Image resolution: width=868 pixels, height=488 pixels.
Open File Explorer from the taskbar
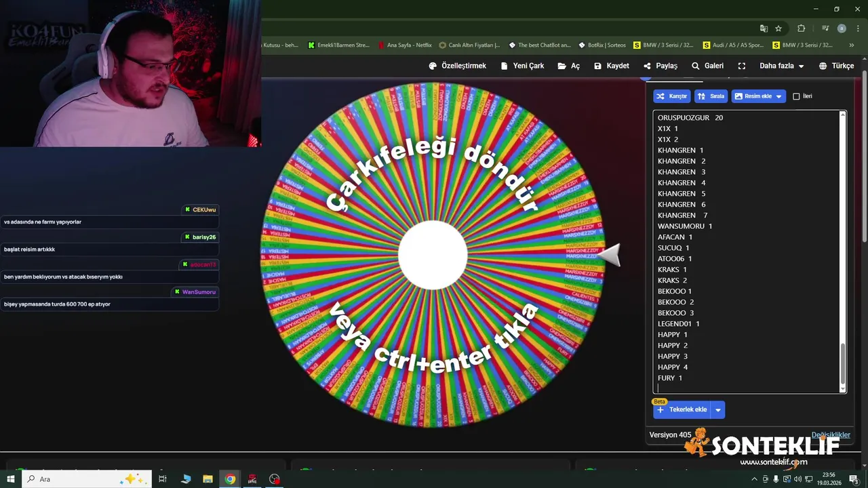208,479
